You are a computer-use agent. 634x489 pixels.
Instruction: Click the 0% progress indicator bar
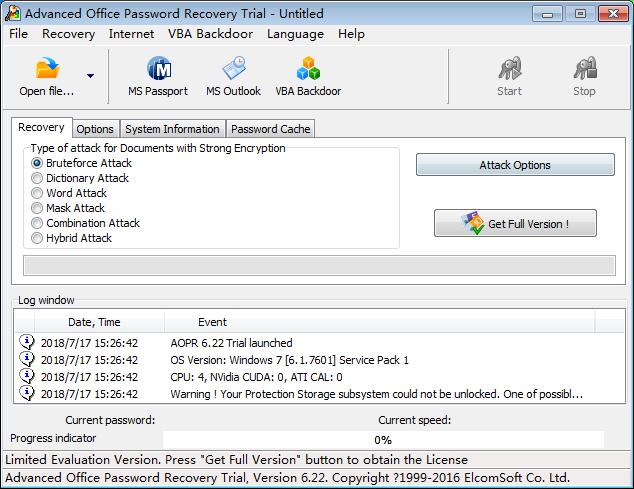(x=383, y=440)
